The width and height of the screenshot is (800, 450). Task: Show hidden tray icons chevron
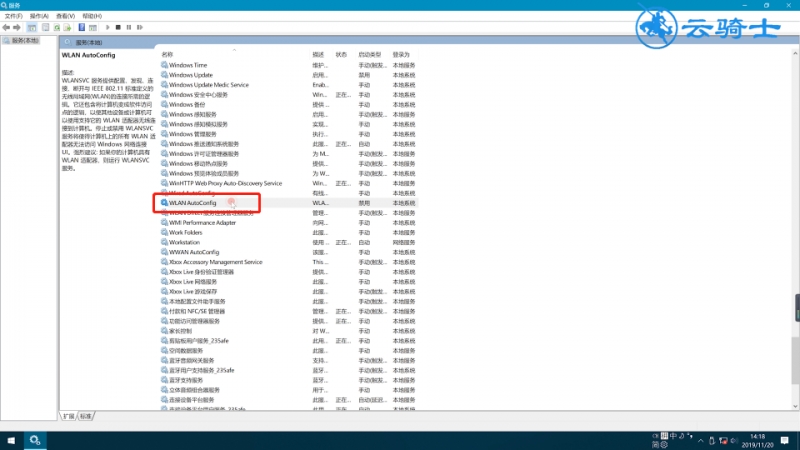[x=701, y=441]
